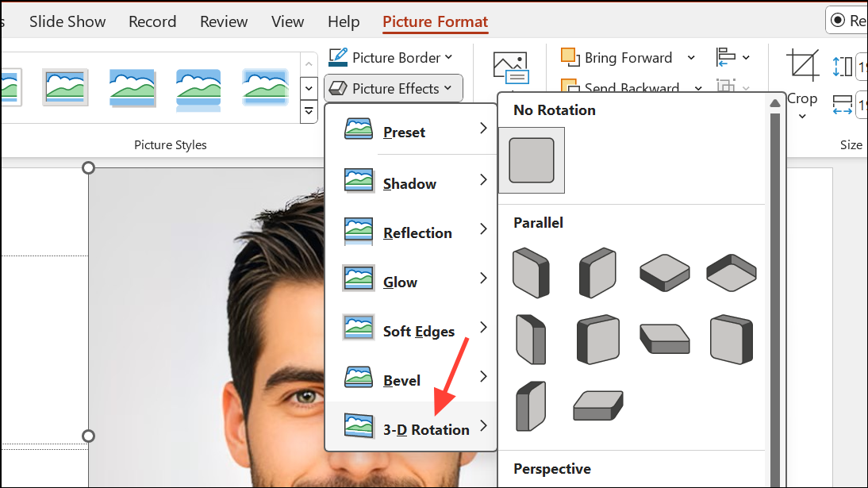Expand the Picture Styles gallery More arrow
Screen dimensions: 868x488
pos(309,113)
